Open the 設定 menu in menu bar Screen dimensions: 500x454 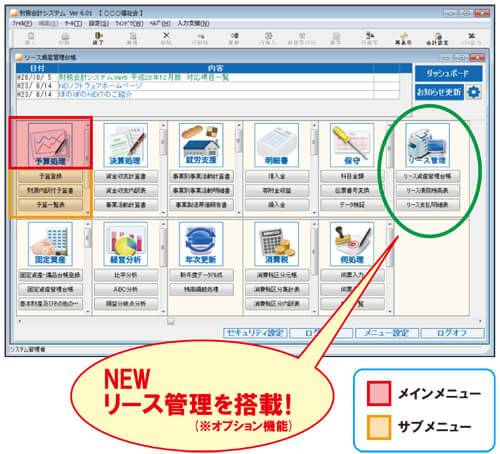click(99, 23)
